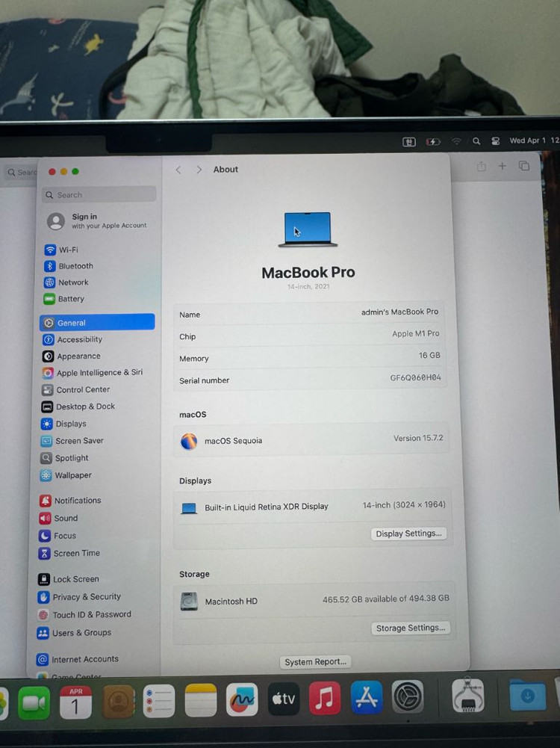Viewport: 560px width, 748px height.
Task: Open Notifications settings
Action: tap(70, 501)
